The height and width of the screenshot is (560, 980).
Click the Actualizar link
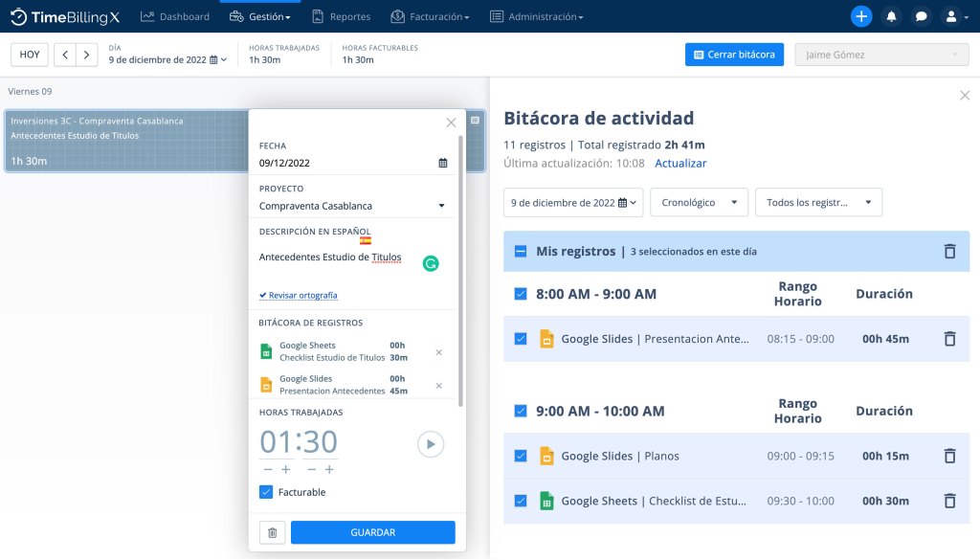680,163
